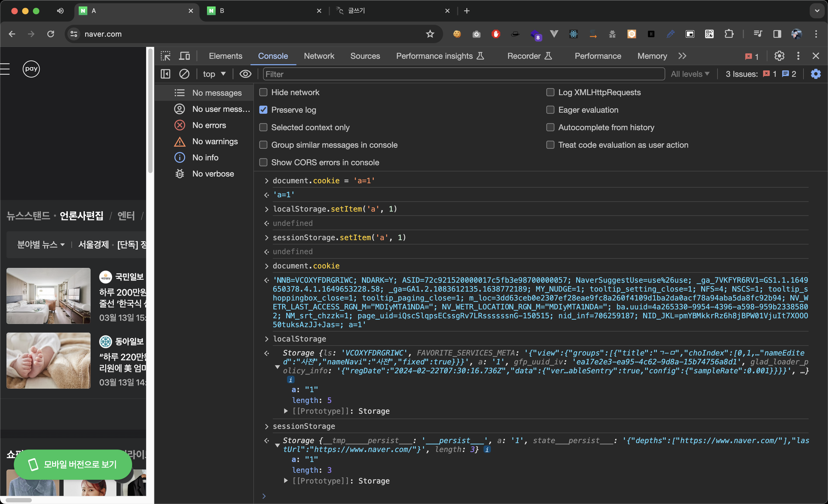Switch to the Elements tab
The height and width of the screenshot is (504, 828).
226,56
